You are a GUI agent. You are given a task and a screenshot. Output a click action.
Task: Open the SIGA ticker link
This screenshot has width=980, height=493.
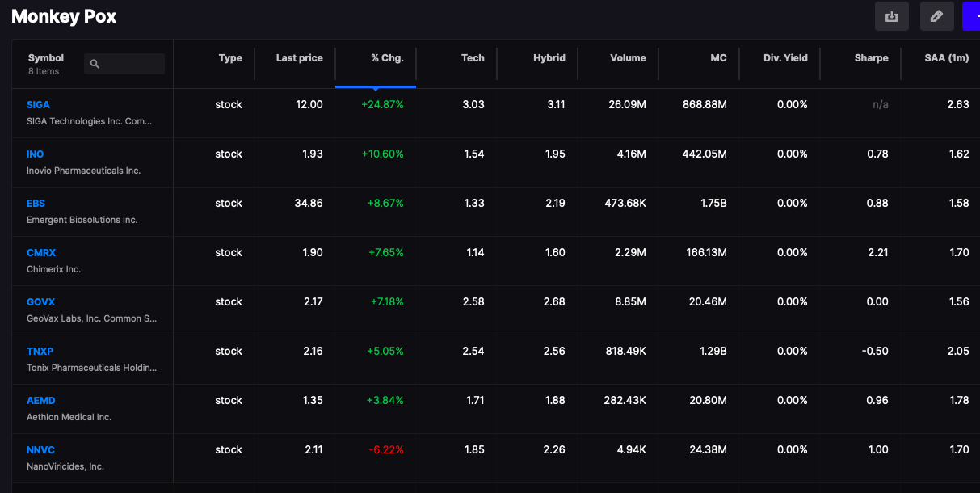(38, 105)
